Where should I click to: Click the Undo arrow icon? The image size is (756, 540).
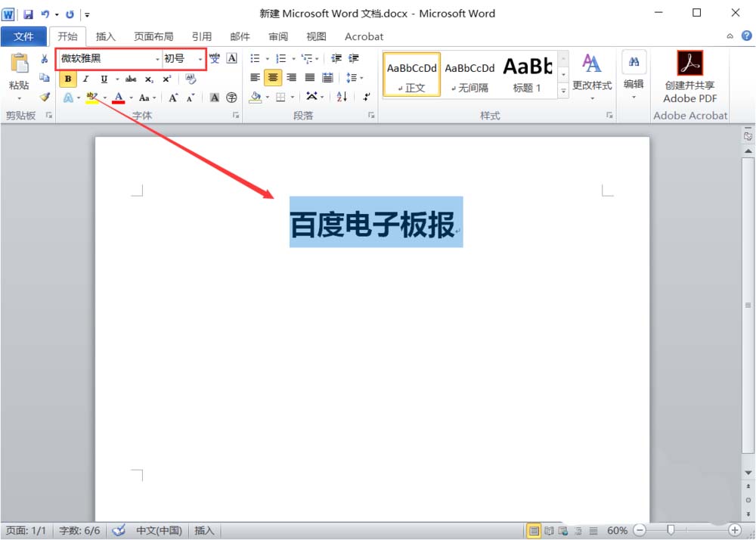45,14
